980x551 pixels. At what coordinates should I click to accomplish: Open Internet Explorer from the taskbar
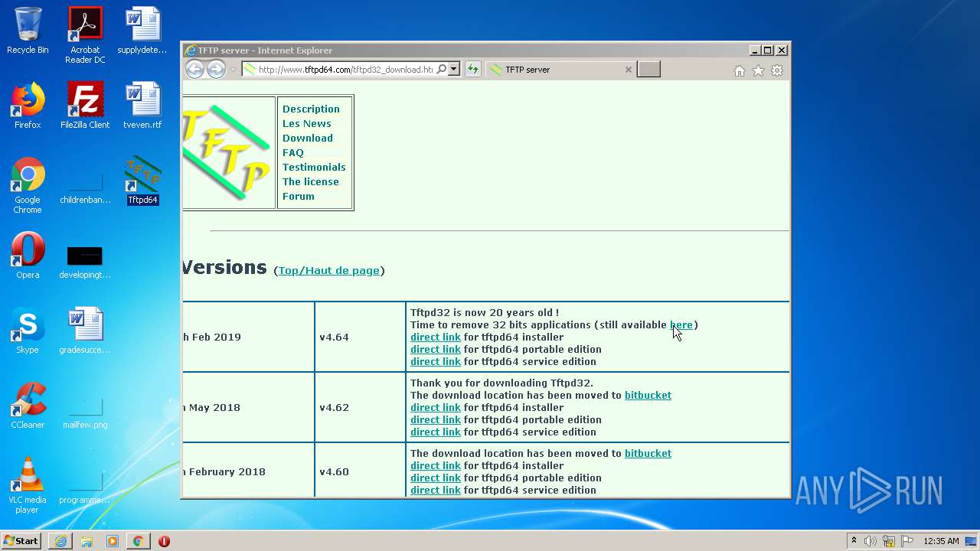[60, 541]
